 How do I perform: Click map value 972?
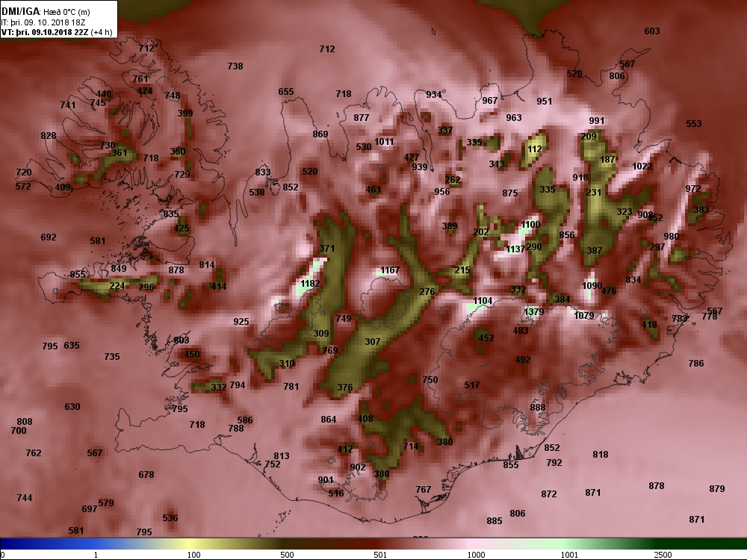pyautogui.click(x=693, y=189)
